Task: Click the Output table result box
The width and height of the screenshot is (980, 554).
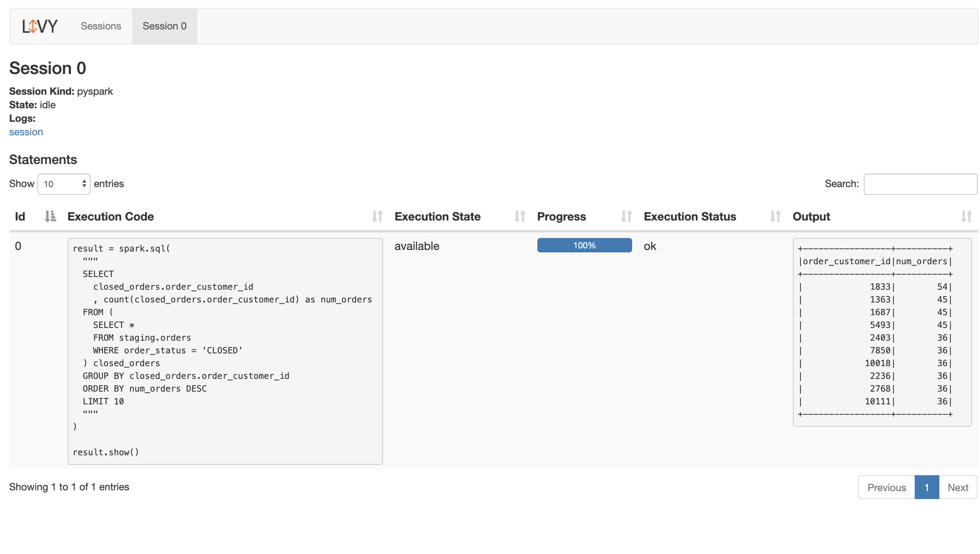Action: pos(882,332)
